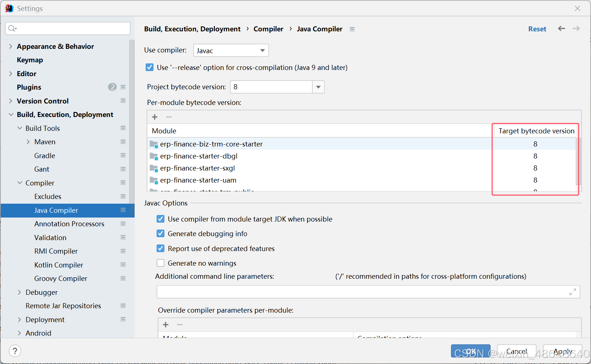Screen dimensions: 591x364
Task: Click the remove (−) icon above module list
Action: point(169,117)
